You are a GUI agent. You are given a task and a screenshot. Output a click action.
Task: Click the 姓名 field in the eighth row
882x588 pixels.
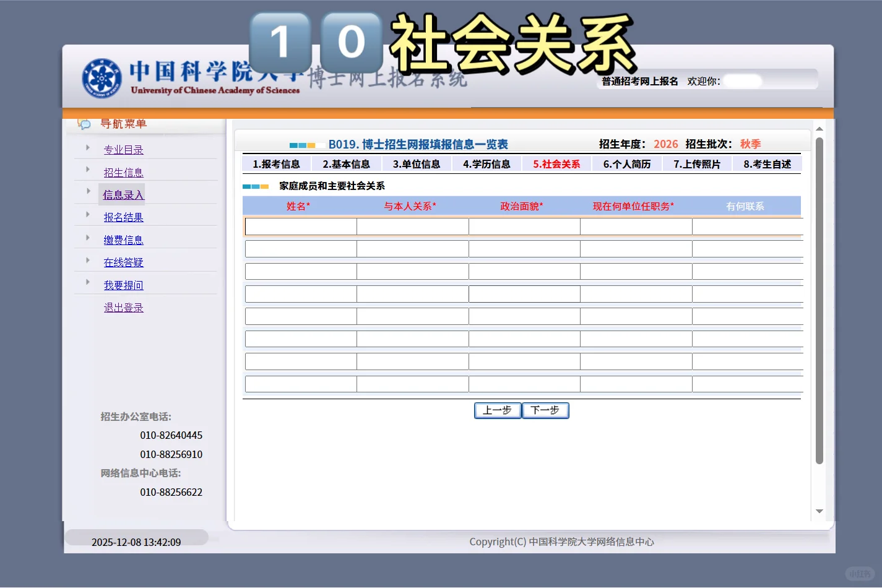coord(301,384)
